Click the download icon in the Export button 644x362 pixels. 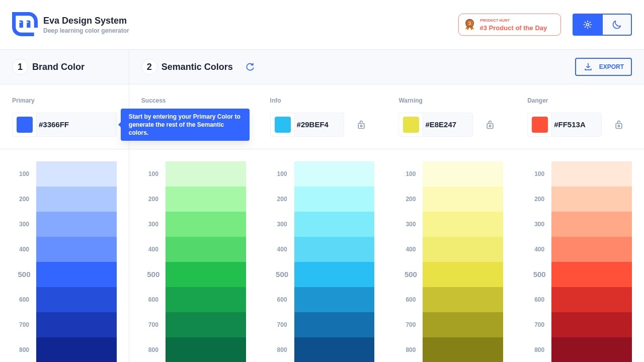pyautogui.click(x=588, y=66)
